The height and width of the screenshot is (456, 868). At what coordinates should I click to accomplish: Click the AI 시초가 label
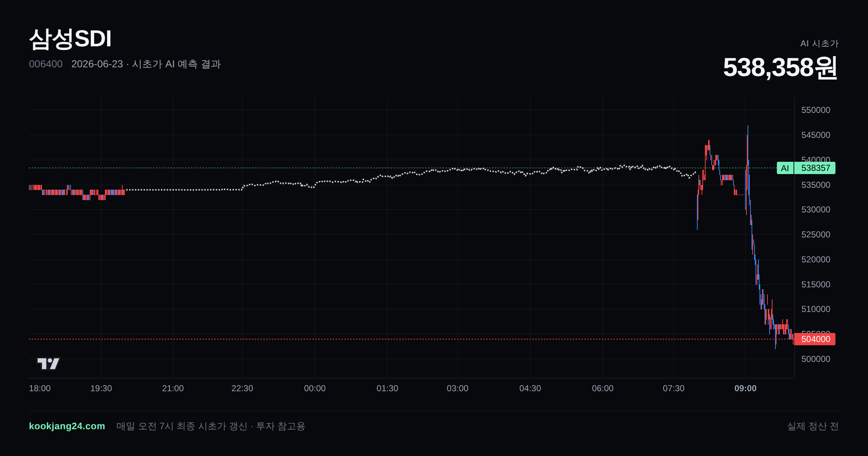pos(819,43)
